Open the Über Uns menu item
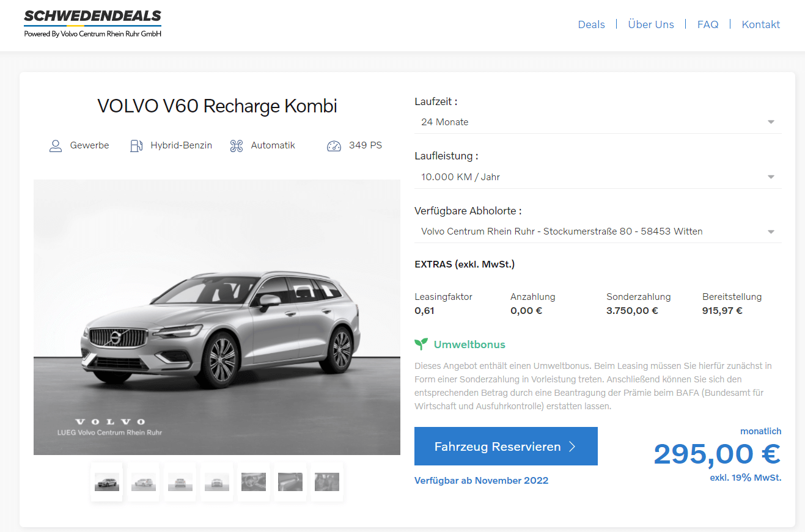 coord(651,24)
